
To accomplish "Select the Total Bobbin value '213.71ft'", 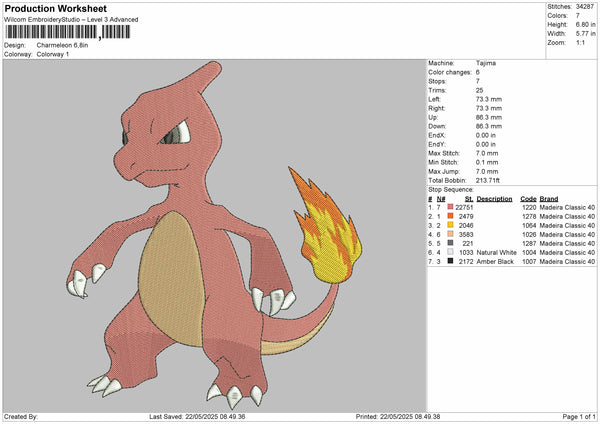I will point(488,180).
